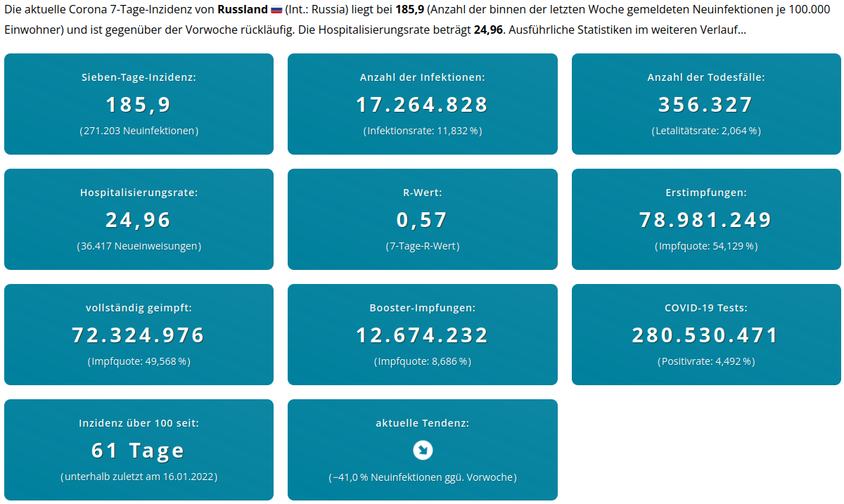
Task: Click the 61 Tage incidence duration
Action: coord(139,451)
